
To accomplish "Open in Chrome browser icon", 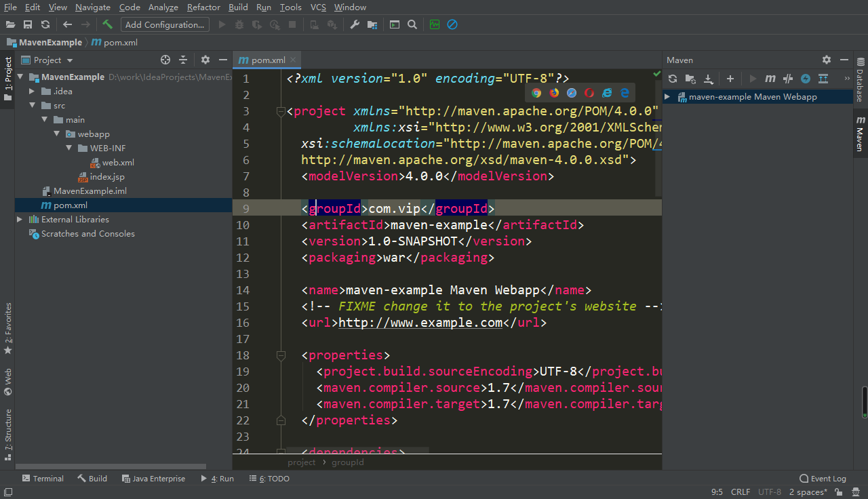I will 536,93.
